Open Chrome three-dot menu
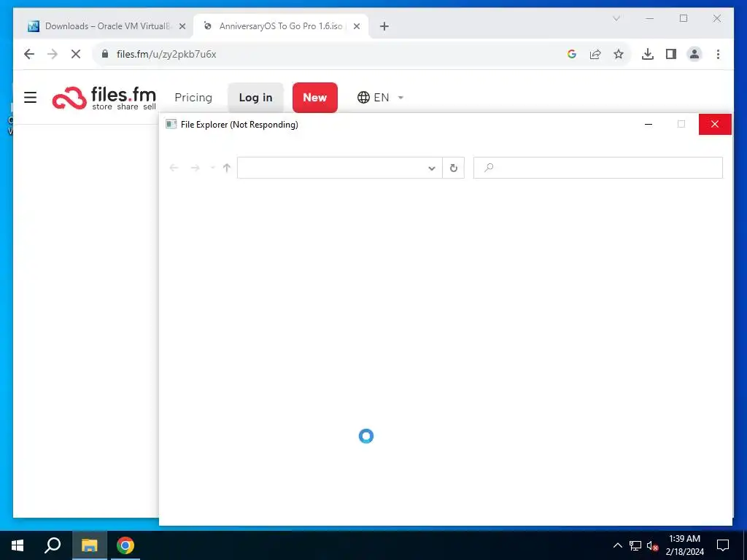The height and width of the screenshot is (560, 747). click(718, 54)
